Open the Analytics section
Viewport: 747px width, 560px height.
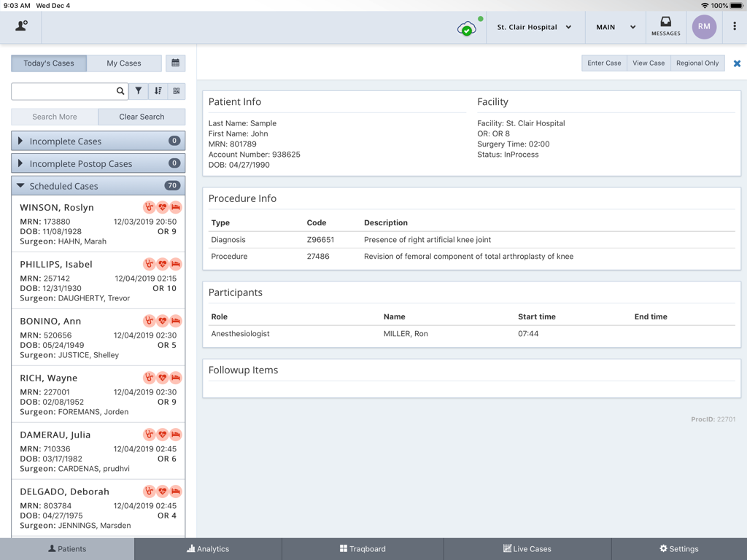(208, 549)
